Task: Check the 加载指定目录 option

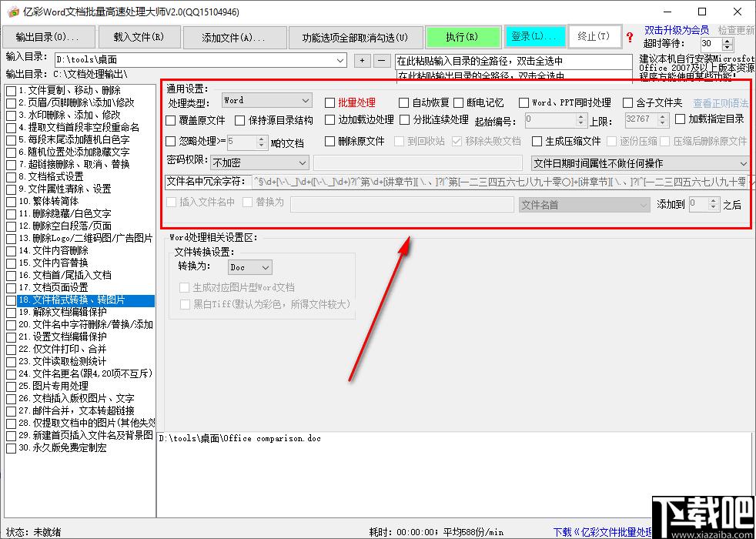Action: pos(681,119)
